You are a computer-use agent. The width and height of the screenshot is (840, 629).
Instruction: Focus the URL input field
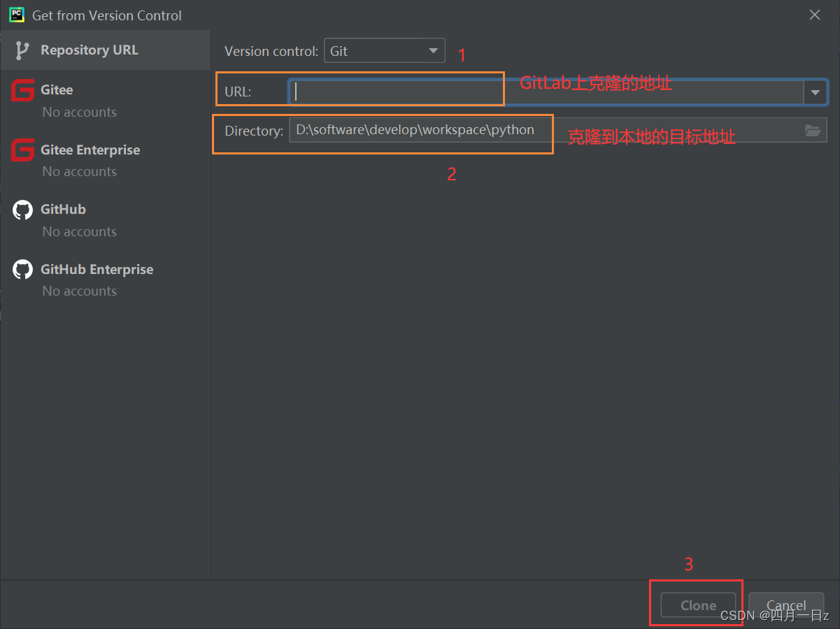coord(546,92)
